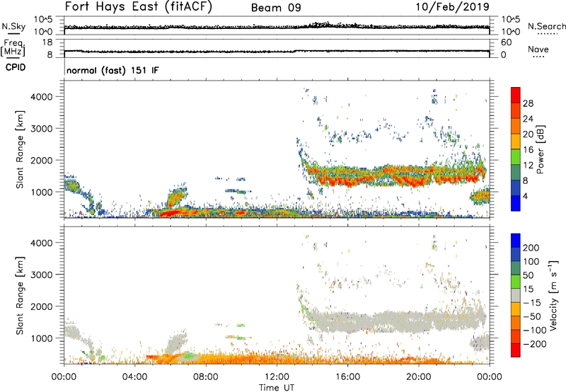The image size is (566, 392).
Task: Click the 'Velocity [m s-1]' color bar label
Action: (553, 295)
